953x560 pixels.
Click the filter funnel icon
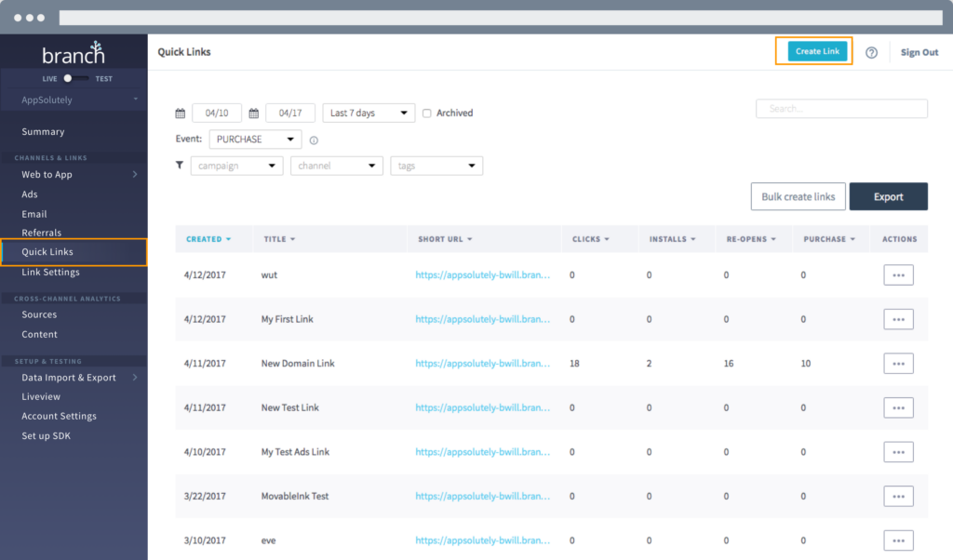[180, 165]
